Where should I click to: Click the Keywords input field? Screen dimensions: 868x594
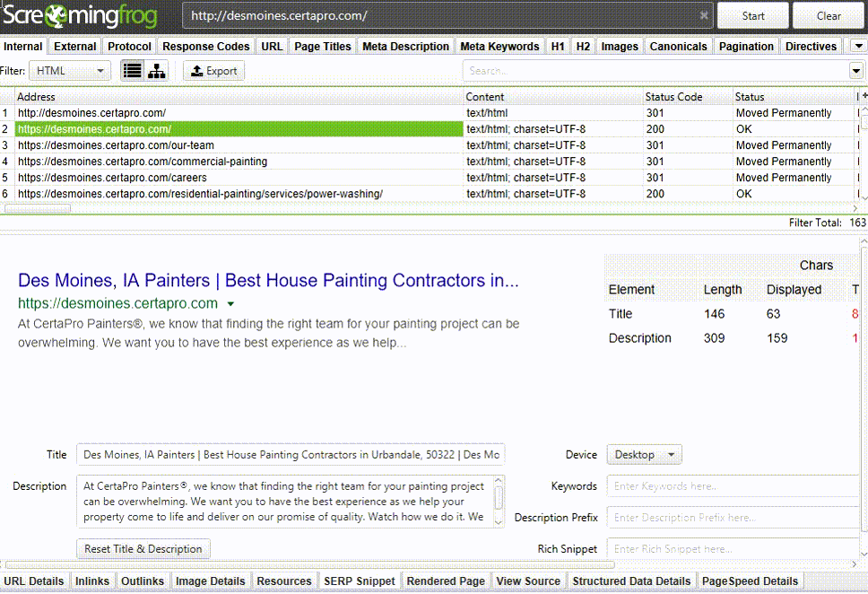[x=733, y=486]
